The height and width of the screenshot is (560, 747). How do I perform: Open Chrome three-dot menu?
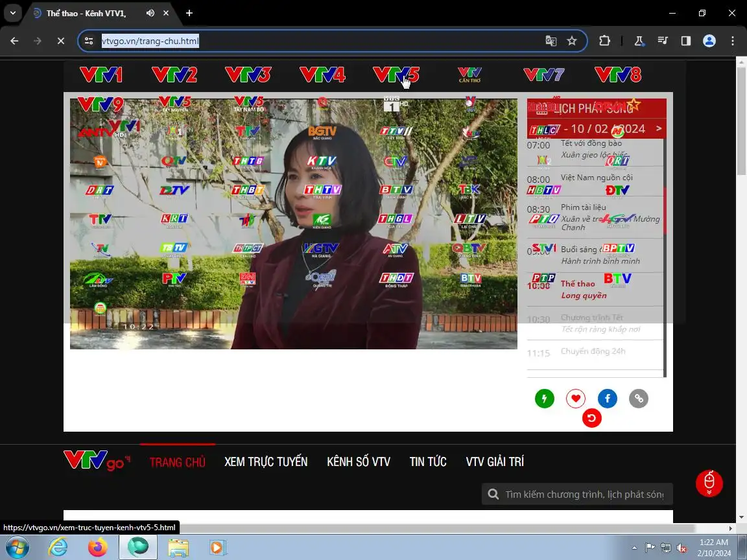click(x=732, y=41)
